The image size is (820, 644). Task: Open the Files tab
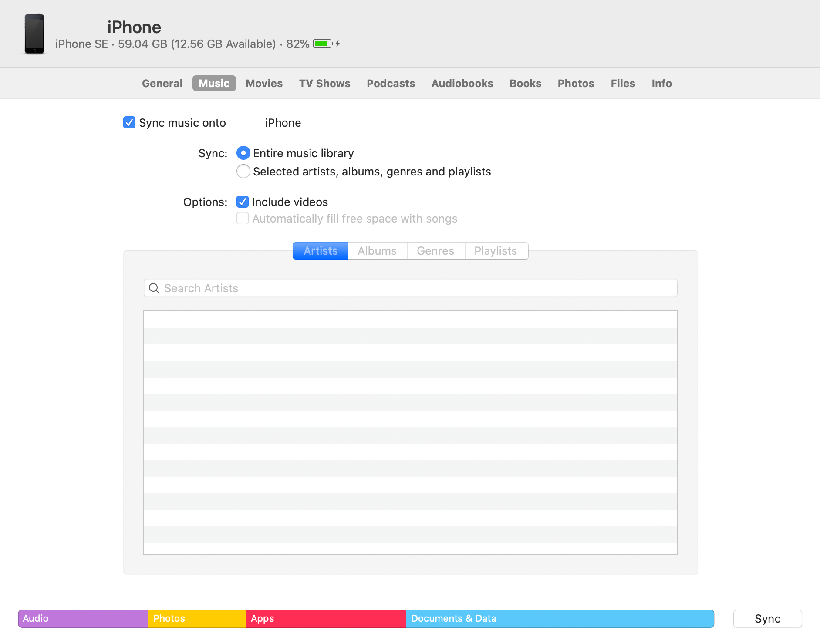click(x=623, y=83)
